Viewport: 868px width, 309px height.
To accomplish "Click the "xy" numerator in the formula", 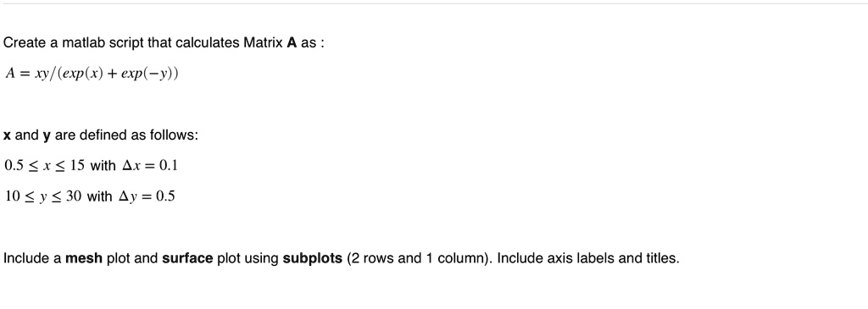I will pyautogui.click(x=42, y=74).
